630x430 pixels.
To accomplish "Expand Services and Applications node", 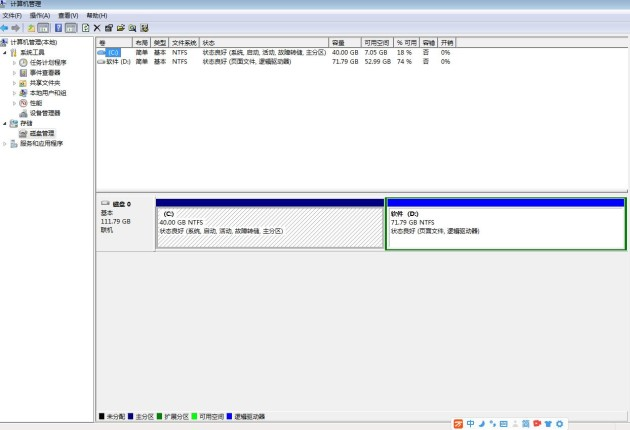I will [5, 143].
